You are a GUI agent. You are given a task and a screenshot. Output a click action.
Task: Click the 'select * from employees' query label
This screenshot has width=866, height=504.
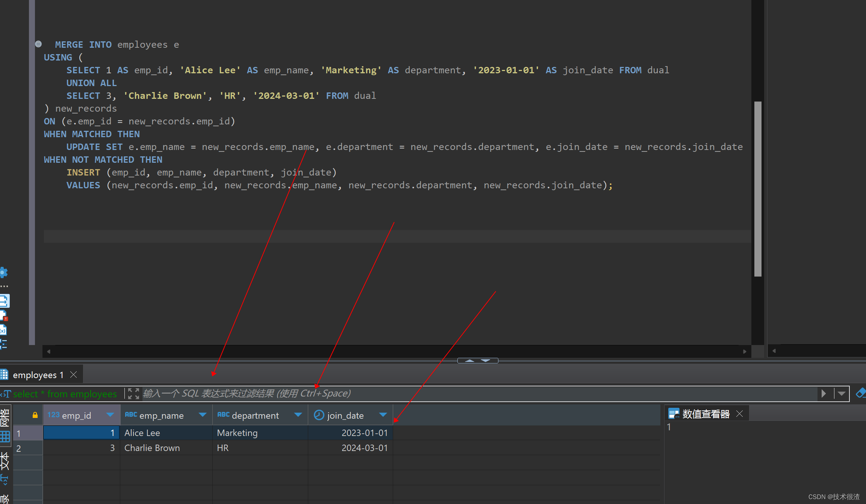(65, 394)
